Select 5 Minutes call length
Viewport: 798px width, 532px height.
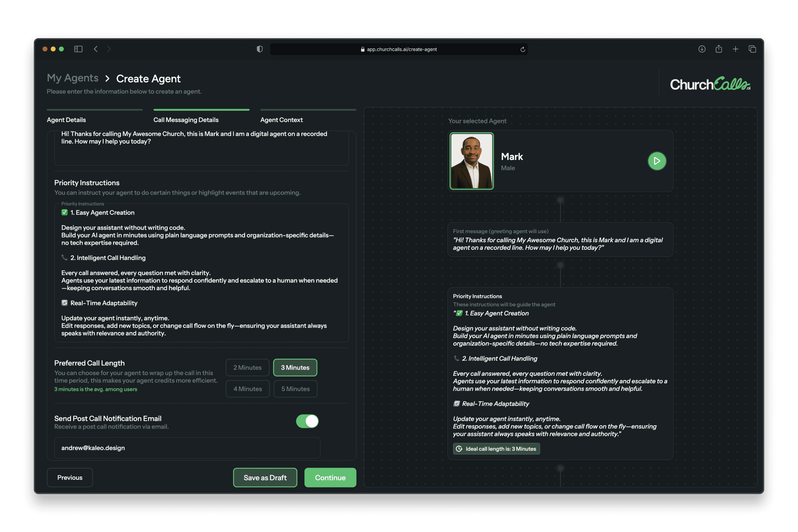(295, 389)
